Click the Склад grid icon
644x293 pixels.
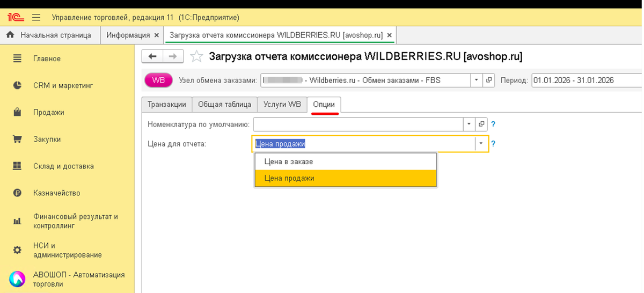[x=17, y=166]
